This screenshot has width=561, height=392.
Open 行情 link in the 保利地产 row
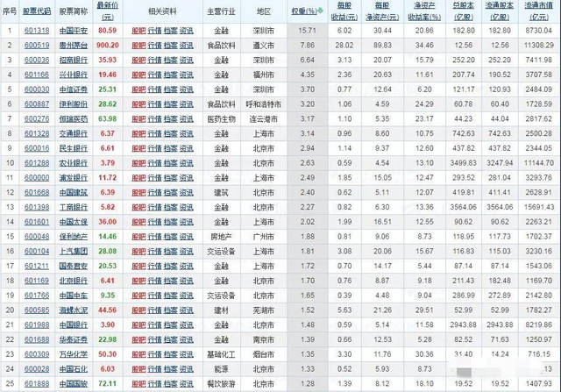coord(154,237)
